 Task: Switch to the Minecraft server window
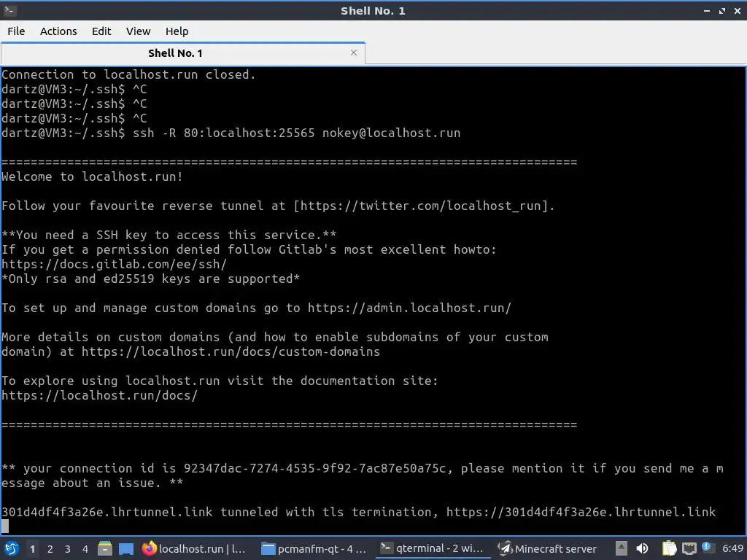coord(548,548)
